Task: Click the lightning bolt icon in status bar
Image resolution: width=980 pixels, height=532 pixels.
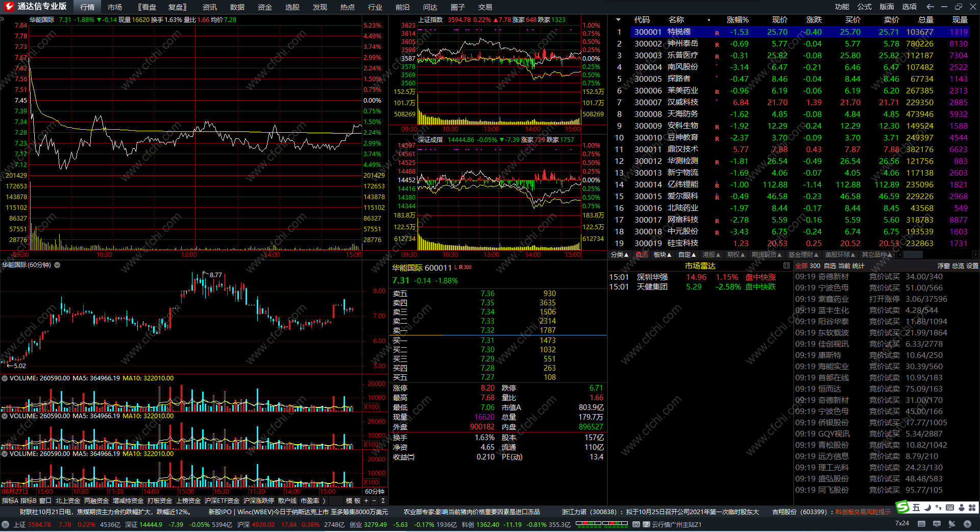Action: point(967,524)
